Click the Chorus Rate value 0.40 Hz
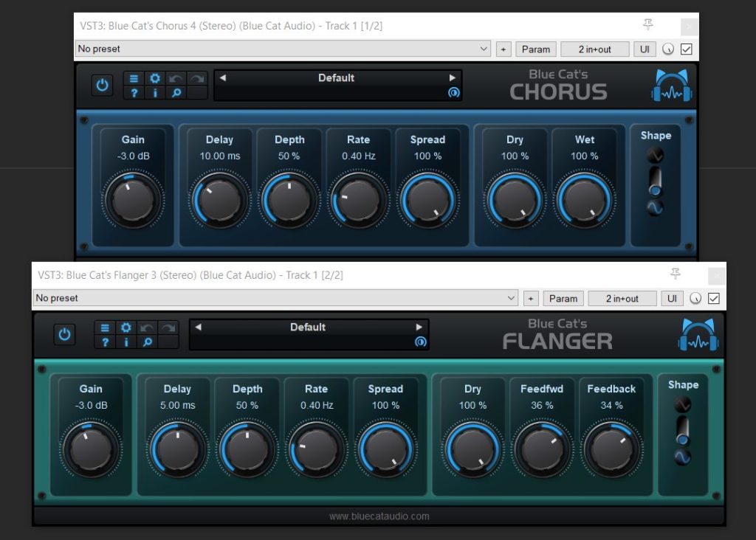756x540 pixels. 358,156
